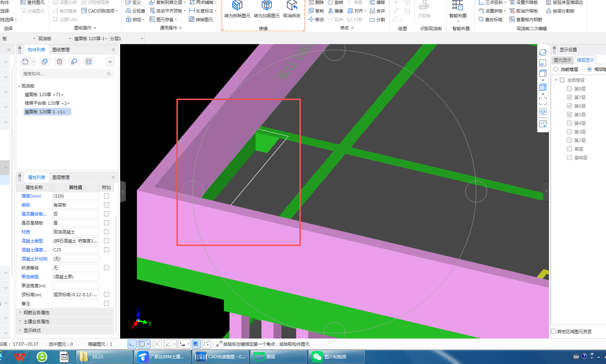Viewport: 606px width, 364px height.
Task: Click the new component icon in 构件列表
Action: [25, 62]
